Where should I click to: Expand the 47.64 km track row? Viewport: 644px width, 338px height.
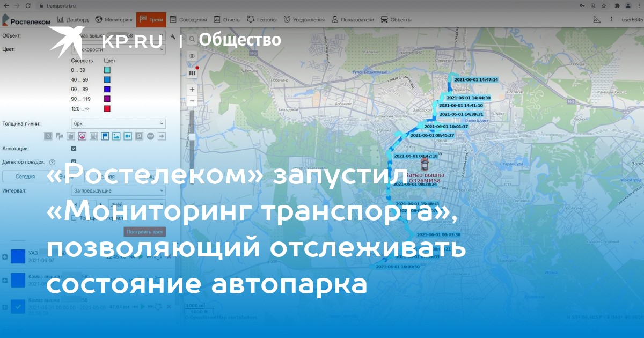[5, 306]
